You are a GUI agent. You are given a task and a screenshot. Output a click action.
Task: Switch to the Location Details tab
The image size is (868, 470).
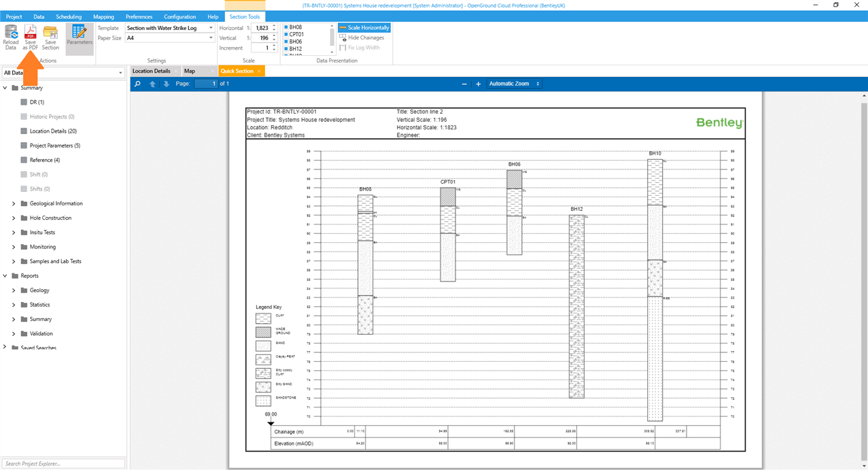tap(151, 71)
